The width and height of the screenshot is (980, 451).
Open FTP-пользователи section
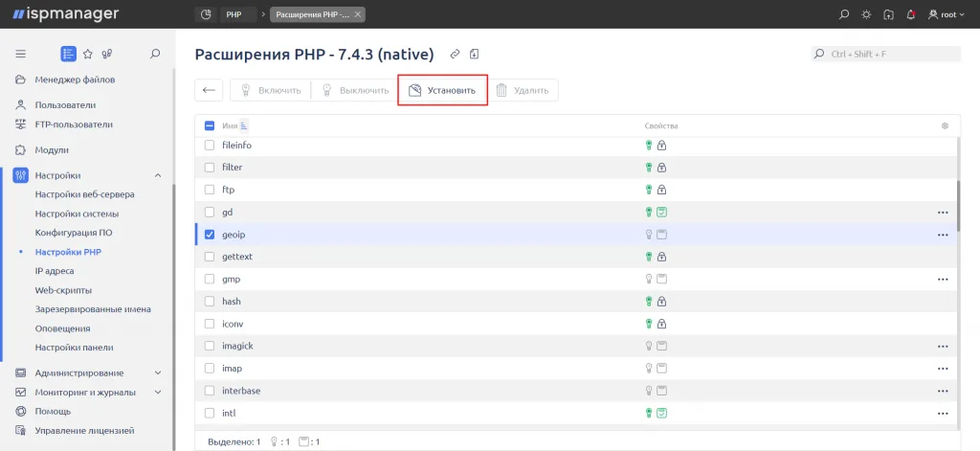(x=74, y=124)
